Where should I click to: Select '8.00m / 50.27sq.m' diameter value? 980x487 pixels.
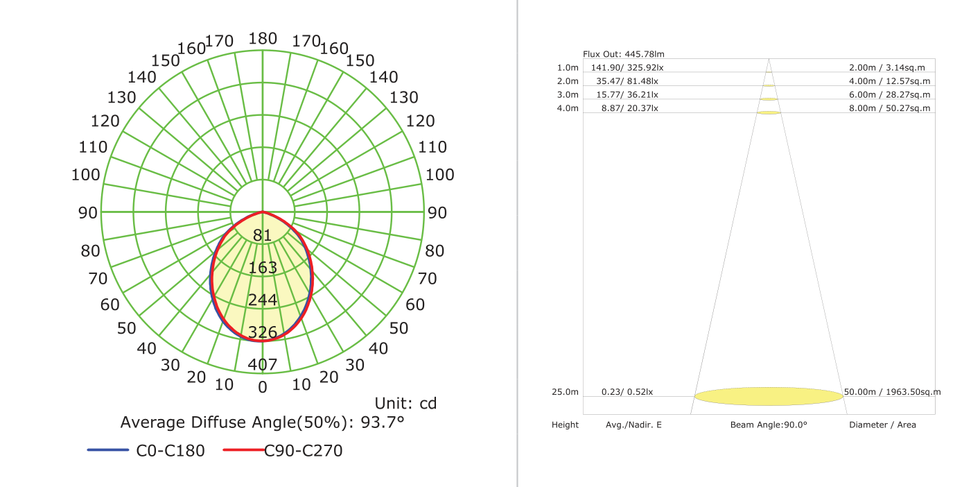click(x=890, y=108)
